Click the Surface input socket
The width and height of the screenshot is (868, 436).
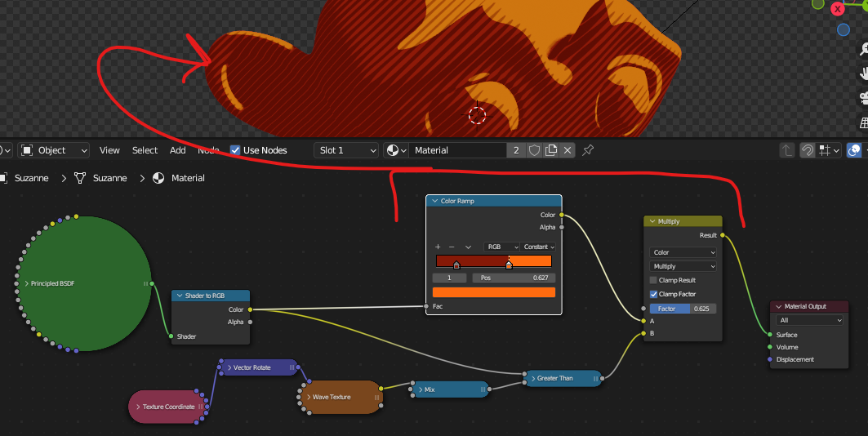770,335
